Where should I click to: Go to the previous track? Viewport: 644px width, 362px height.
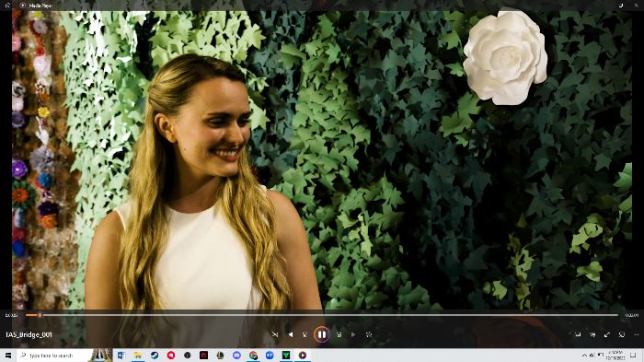(291, 335)
